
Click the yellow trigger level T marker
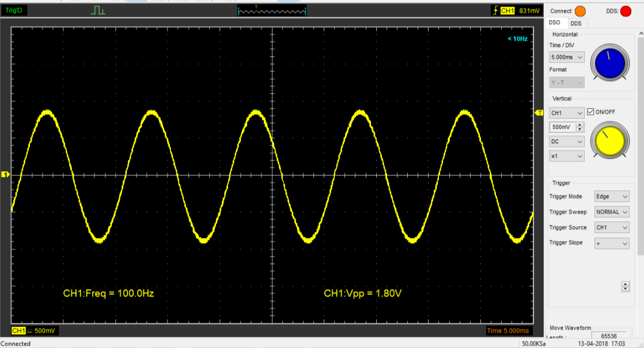tap(539, 113)
